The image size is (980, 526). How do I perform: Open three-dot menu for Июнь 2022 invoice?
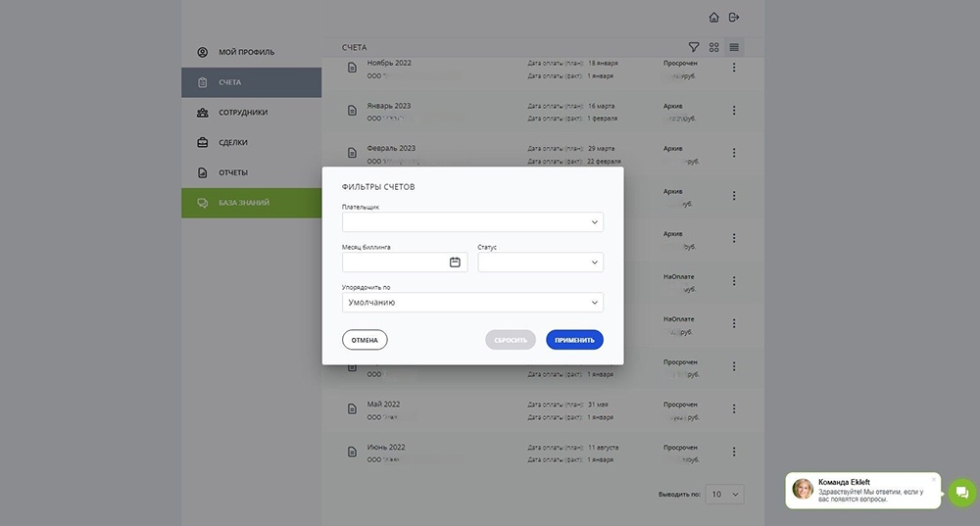coord(734,452)
